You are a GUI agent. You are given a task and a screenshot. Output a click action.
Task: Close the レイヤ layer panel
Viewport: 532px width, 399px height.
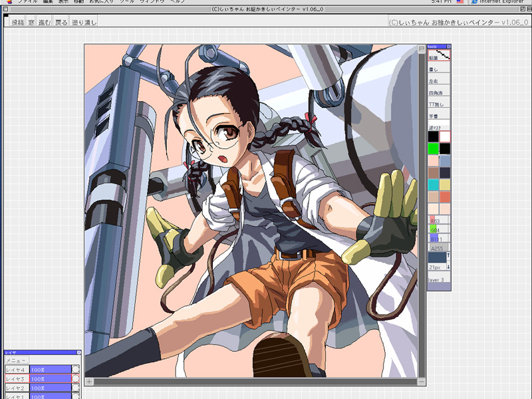tap(78, 352)
